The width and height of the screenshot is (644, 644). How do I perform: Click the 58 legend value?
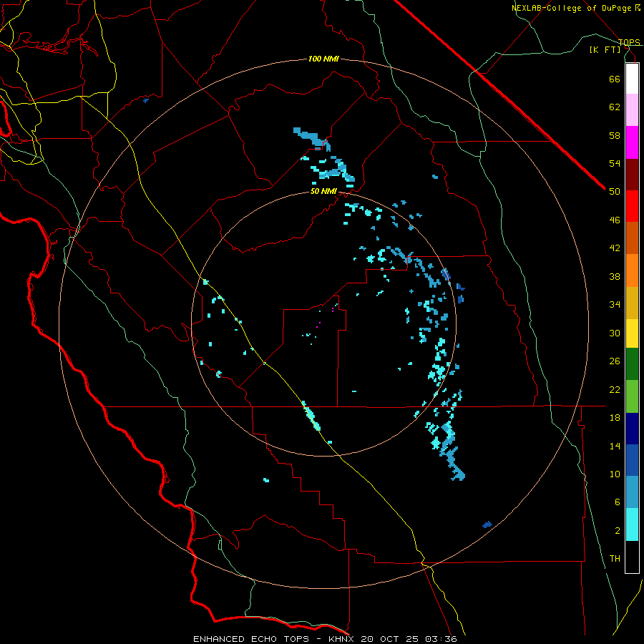(615, 135)
